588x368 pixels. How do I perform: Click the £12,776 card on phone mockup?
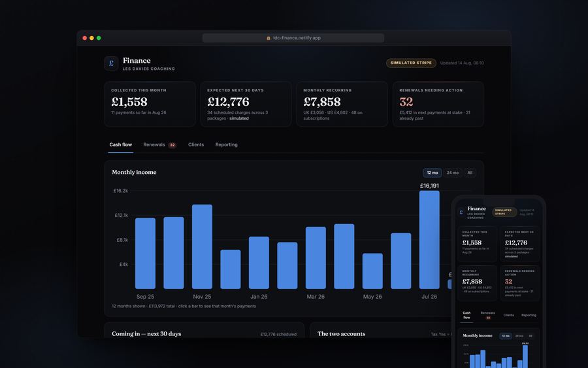pyautogui.click(x=520, y=244)
